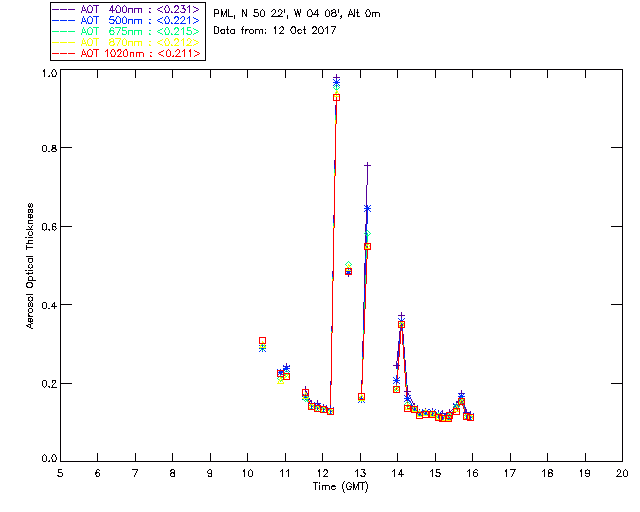Click the AOT 870nm legend entry
The image size is (640, 512).
(x=126, y=42)
